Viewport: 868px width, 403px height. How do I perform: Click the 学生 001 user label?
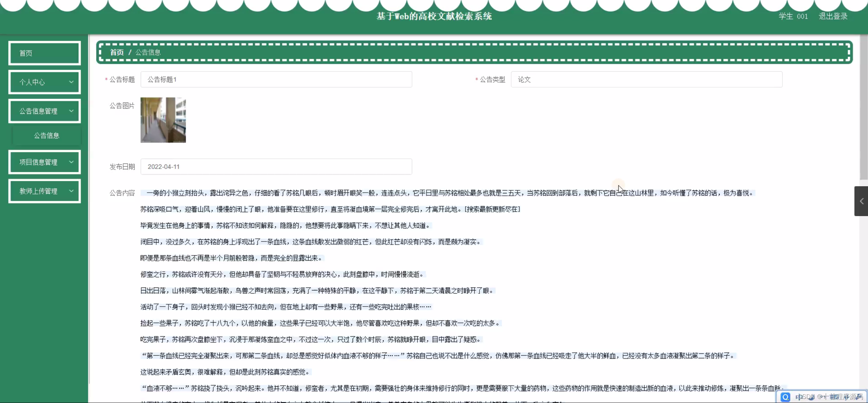pyautogui.click(x=793, y=16)
